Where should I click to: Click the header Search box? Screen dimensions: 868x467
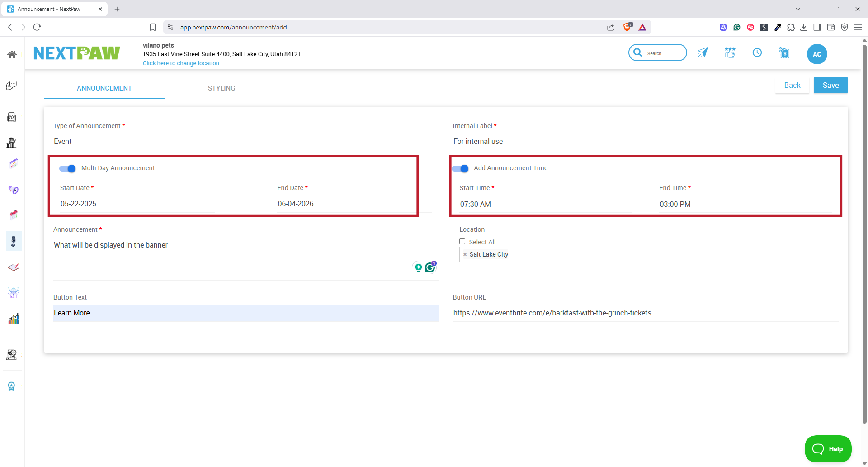658,53
